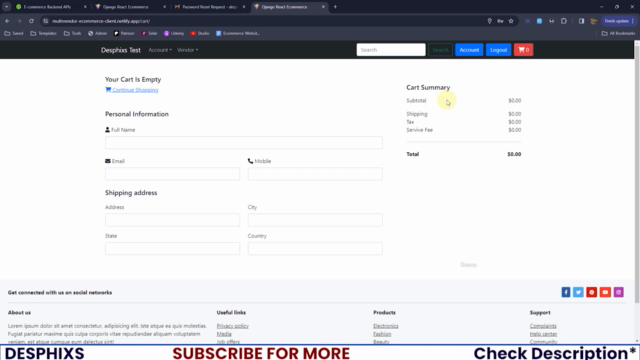Open the location permission icon in address bar
The width and height of the screenshot is (640, 360).
(489, 21)
